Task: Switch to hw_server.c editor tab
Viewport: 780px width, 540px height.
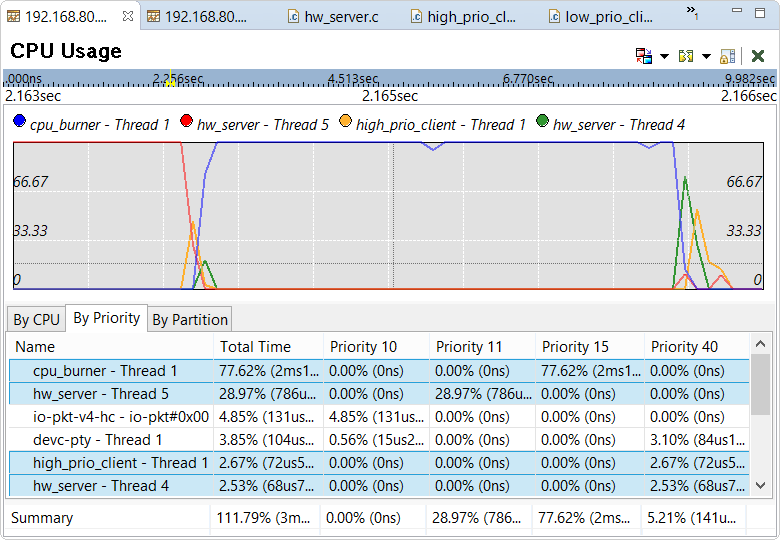Action: [332, 17]
